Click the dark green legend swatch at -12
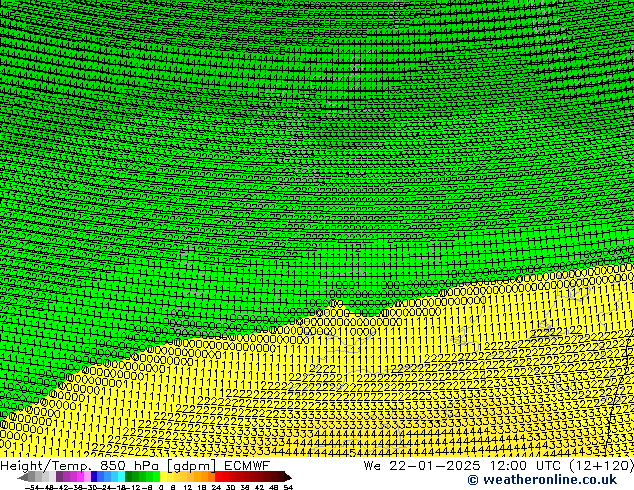Viewport: 634px width, 490px height. [129, 476]
